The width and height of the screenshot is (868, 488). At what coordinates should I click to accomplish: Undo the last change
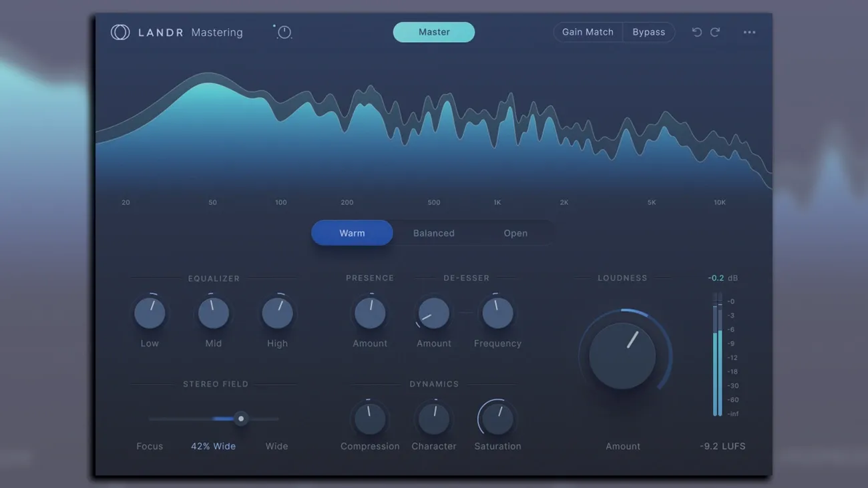tap(696, 32)
